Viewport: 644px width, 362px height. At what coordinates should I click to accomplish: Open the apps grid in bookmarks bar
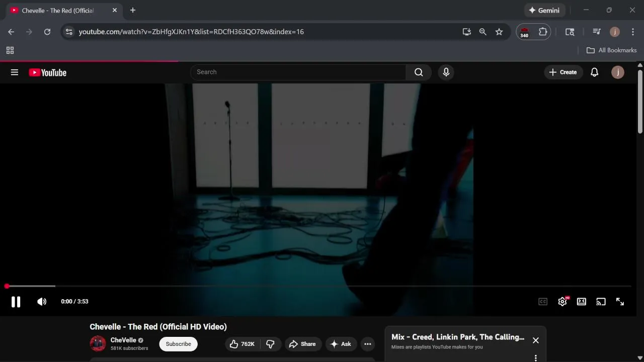coord(10,50)
